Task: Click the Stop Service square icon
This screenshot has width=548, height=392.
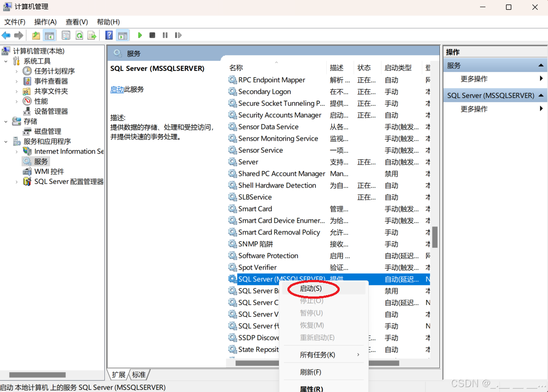Action: coord(152,35)
